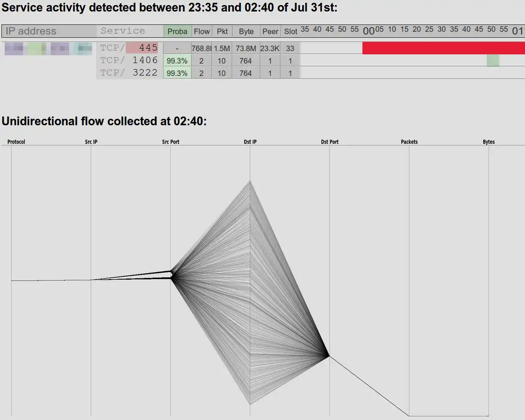Click the 01 hour marker on timeline
Screen dimensions: 525x420
point(518,31)
